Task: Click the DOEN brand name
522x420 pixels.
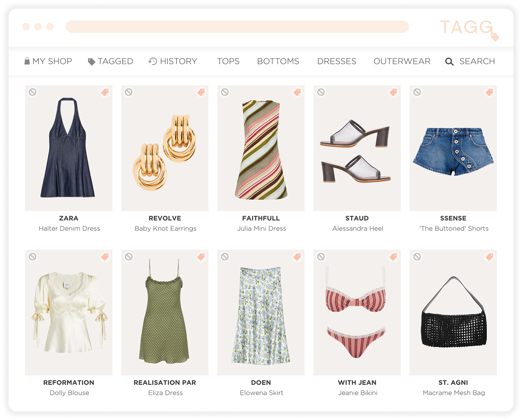Action: 261,383
